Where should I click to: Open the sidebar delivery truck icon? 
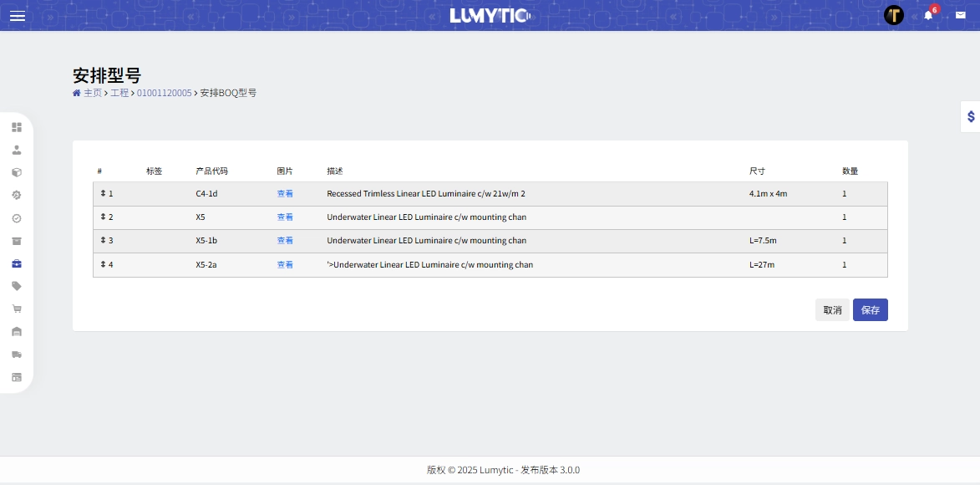[17, 355]
